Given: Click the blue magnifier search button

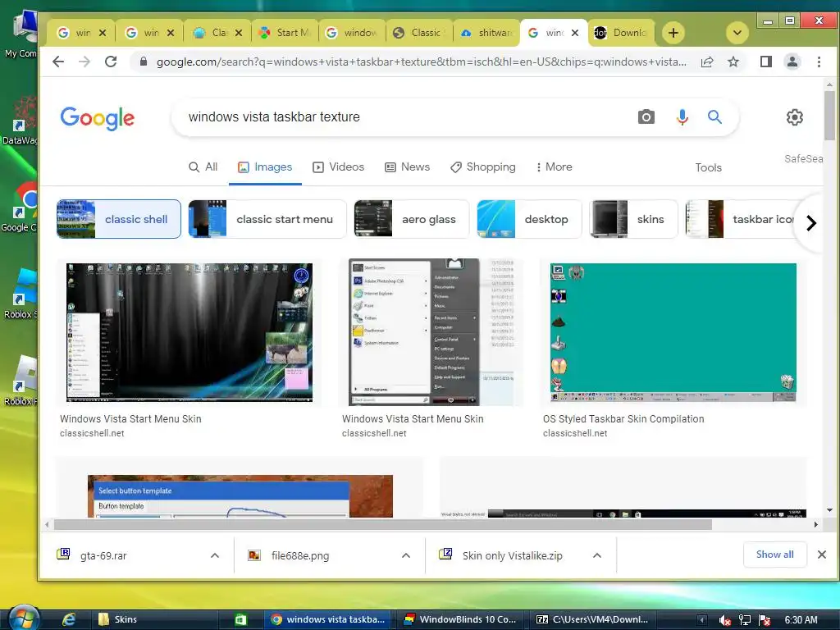Looking at the screenshot, I should pyautogui.click(x=714, y=116).
